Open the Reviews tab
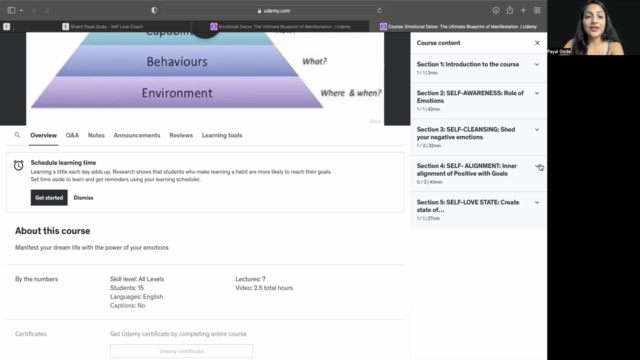 (x=181, y=136)
